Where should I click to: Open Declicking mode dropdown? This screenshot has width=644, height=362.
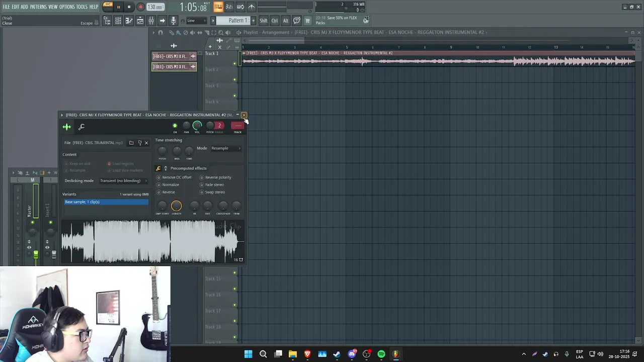123,180
